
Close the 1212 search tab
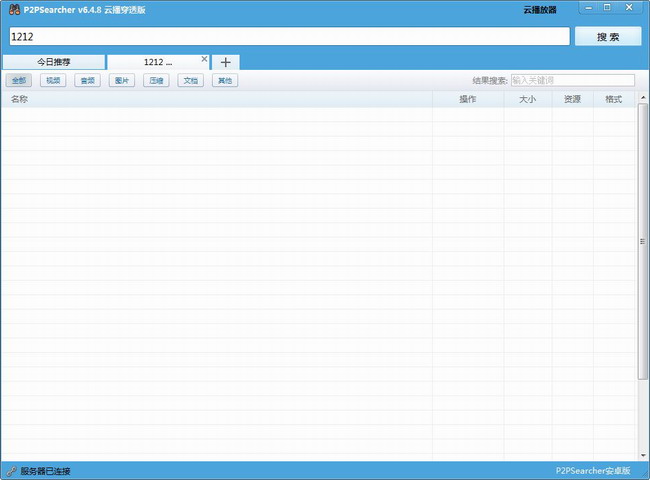click(204, 59)
